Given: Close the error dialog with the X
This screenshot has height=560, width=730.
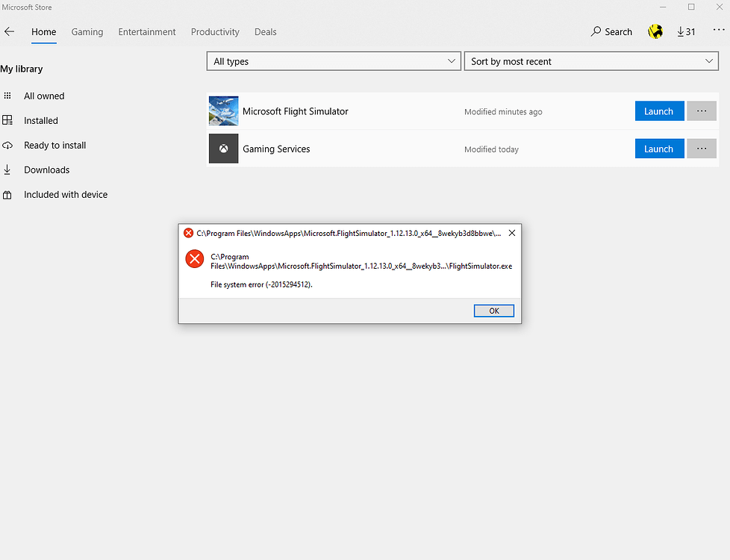Looking at the screenshot, I should tap(511, 233).
